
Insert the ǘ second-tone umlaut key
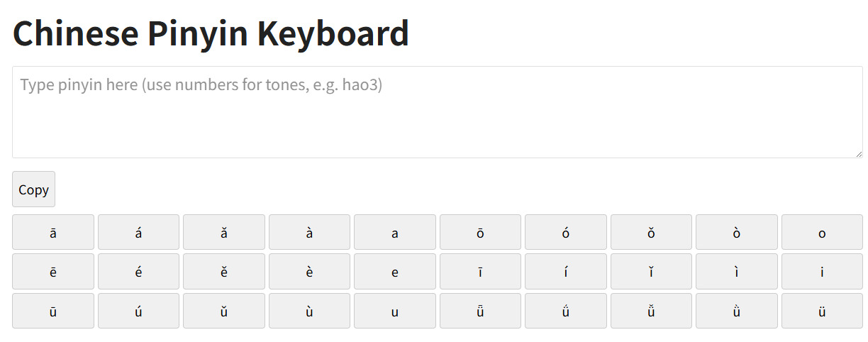[x=566, y=311]
